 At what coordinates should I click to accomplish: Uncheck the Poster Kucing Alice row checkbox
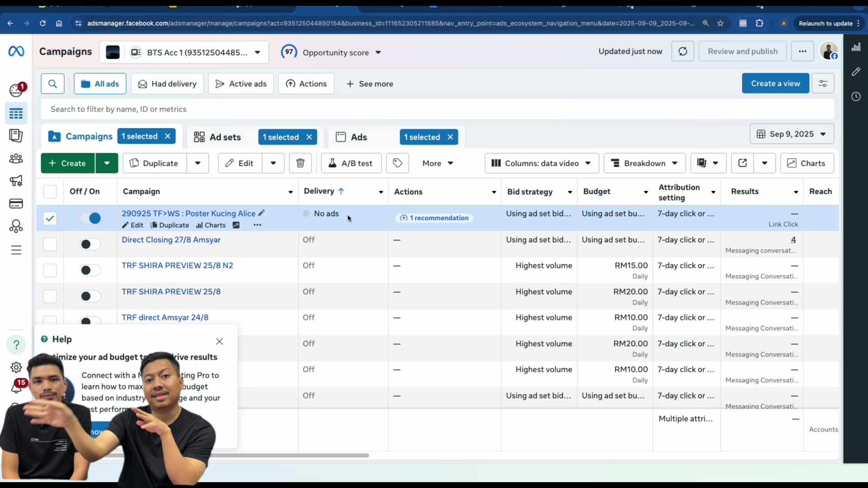coord(50,219)
